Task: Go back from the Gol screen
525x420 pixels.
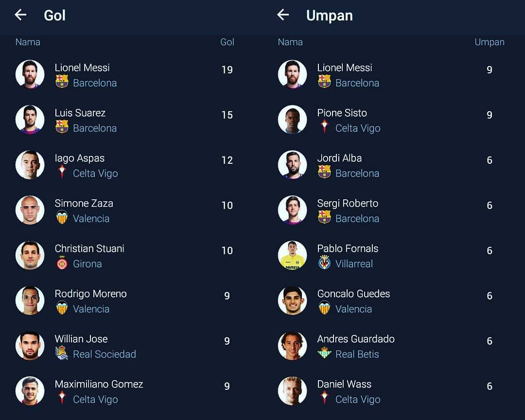Action: pyautogui.click(x=21, y=15)
